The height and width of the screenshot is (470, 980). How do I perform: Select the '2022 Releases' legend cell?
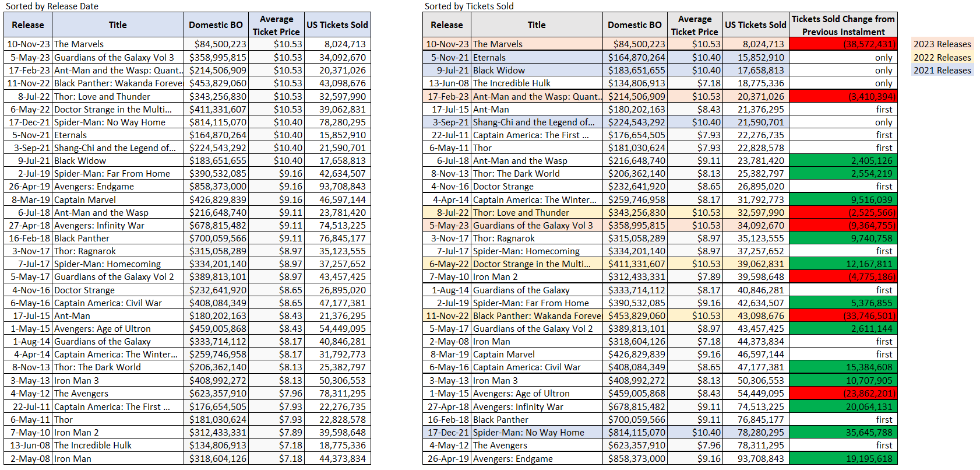point(942,57)
